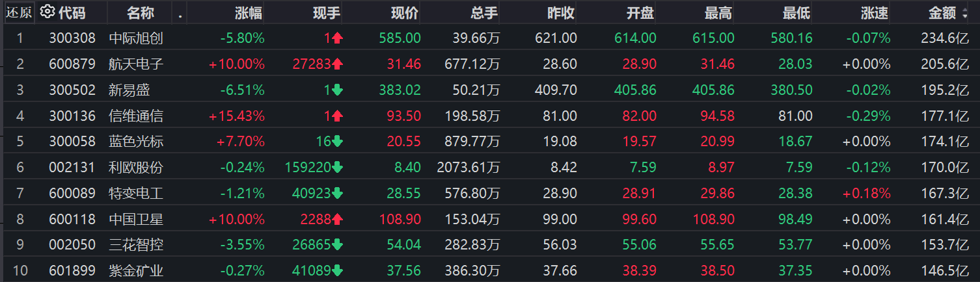Click green down arrow next to 41089

point(337,271)
